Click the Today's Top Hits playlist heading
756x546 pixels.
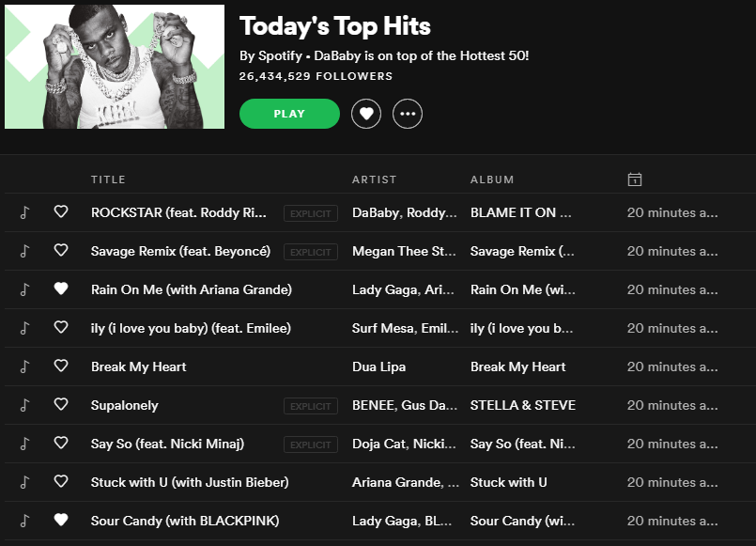335,26
